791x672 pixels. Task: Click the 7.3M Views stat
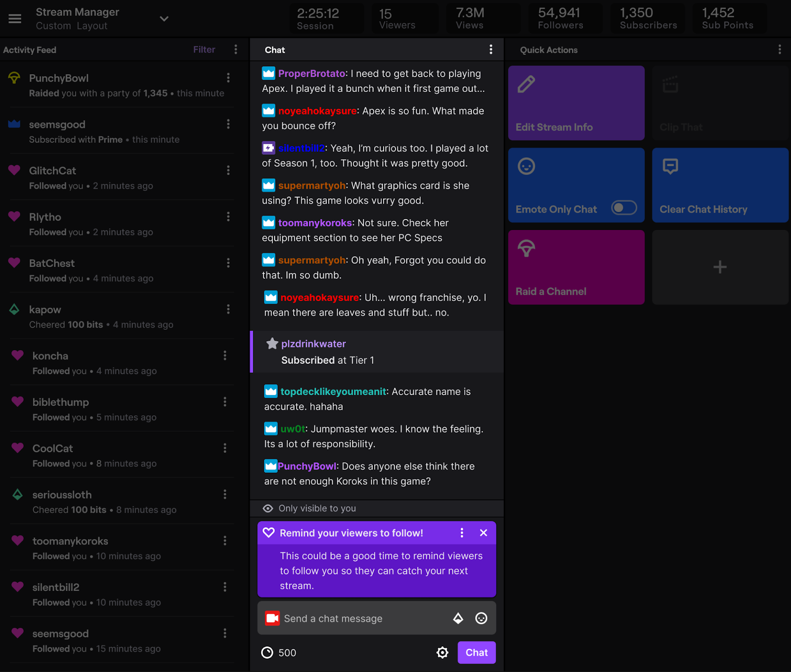(x=483, y=19)
